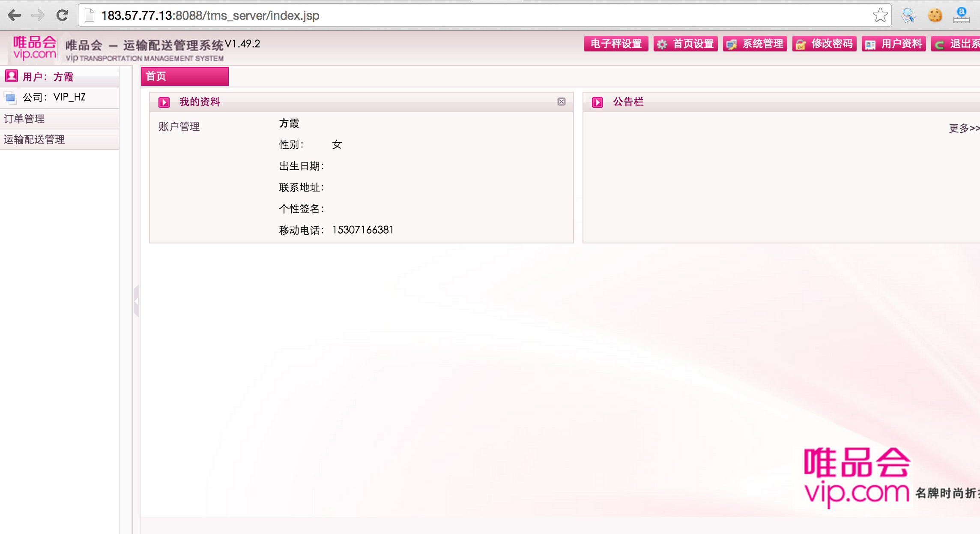Click the 联系地址 label
Image resolution: width=980 pixels, height=534 pixels.
pyautogui.click(x=302, y=188)
